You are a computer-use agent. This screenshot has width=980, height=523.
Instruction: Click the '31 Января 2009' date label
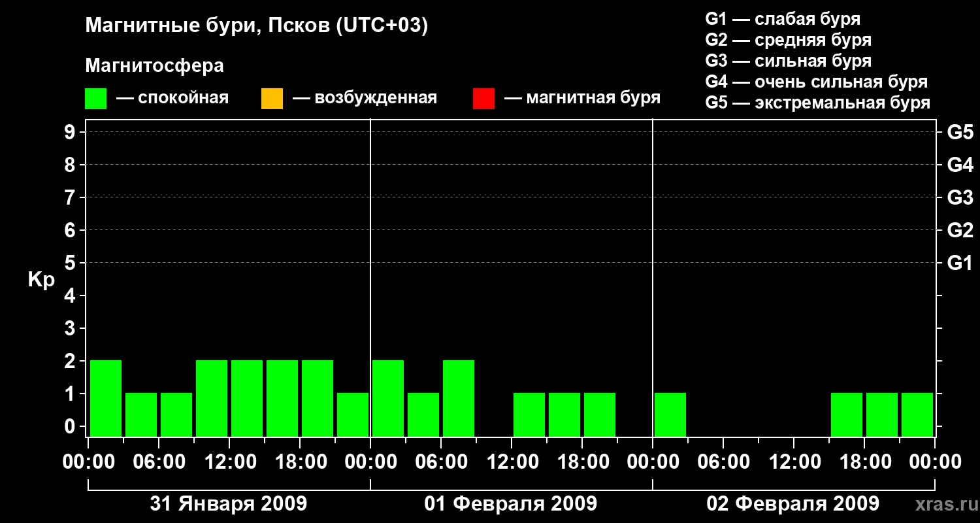[x=229, y=504]
